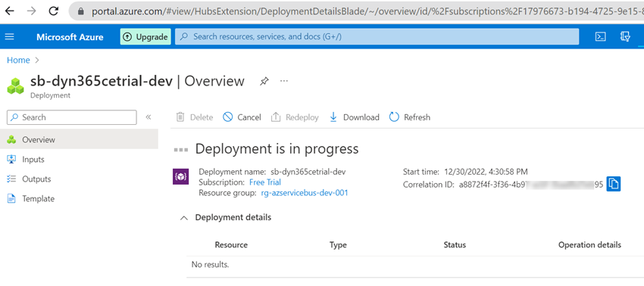Open resource group rg-azservicebus-dev-001 link

(x=305, y=193)
